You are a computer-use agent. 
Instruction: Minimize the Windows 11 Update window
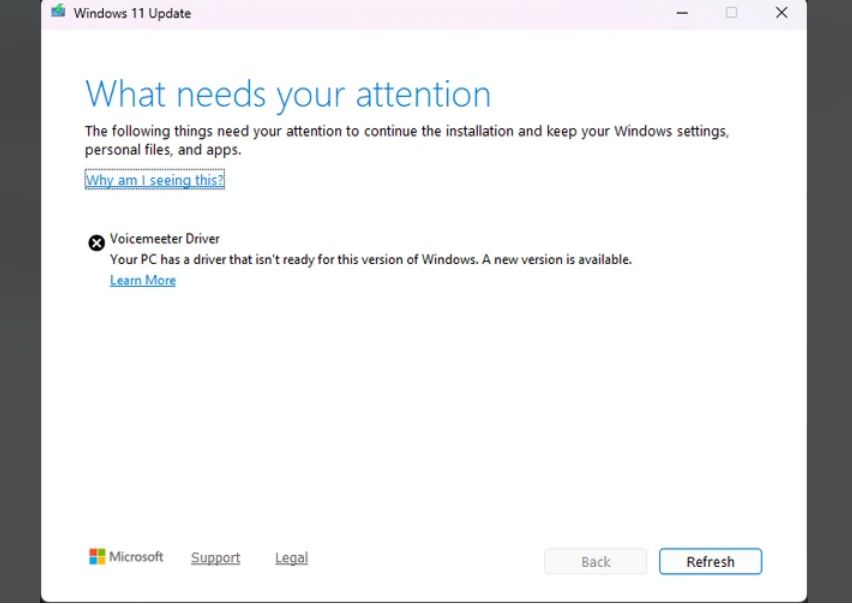click(x=682, y=12)
